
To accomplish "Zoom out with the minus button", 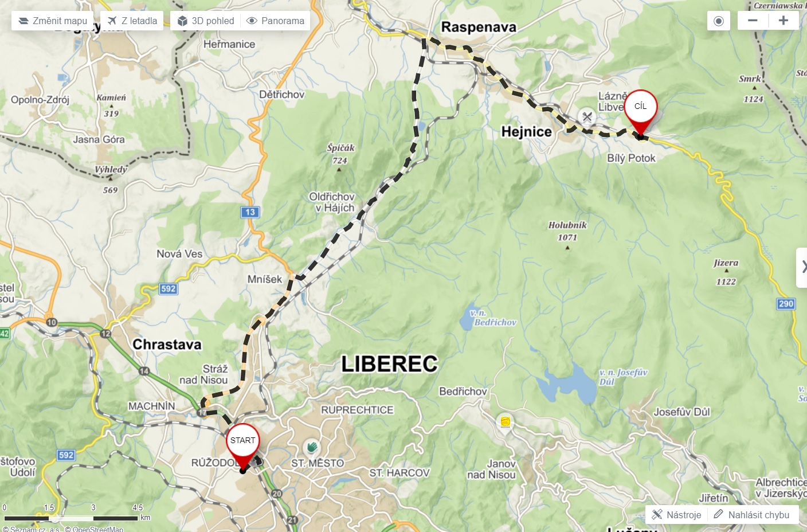I will pos(753,21).
